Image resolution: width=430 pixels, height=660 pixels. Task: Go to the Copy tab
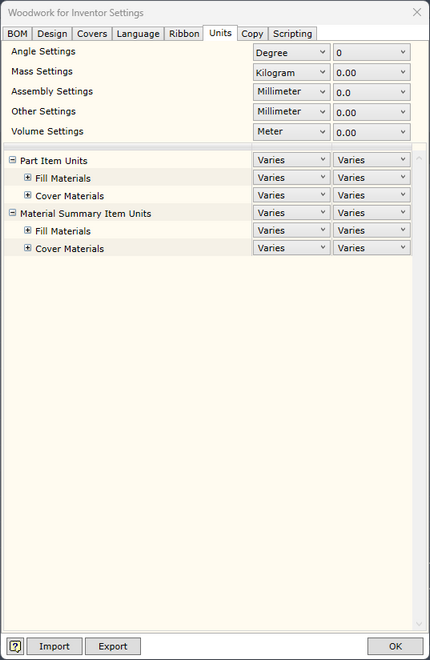tap(252, 34)
